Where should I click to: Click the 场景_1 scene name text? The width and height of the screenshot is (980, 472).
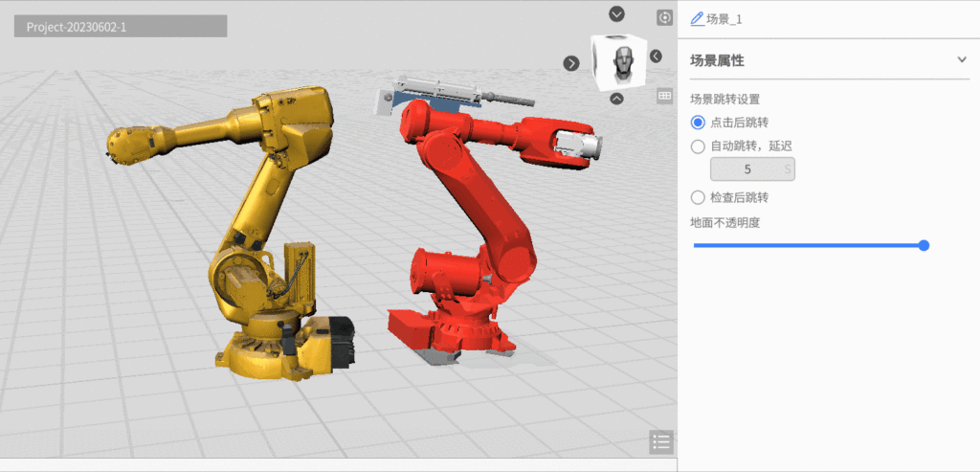(724, 19)
